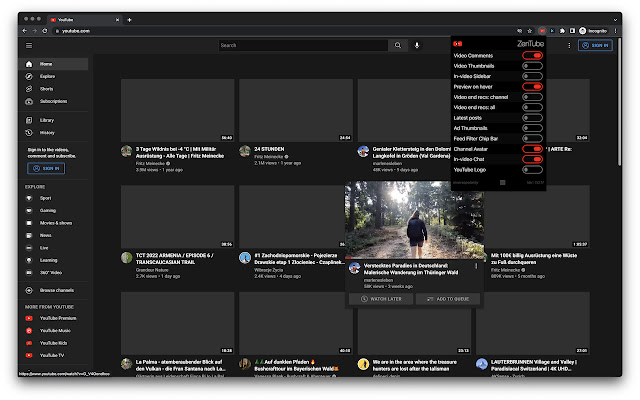Open 'LAUTERBRUNNEN Village and Valley' video
The image size is (640, 400).
534,365
